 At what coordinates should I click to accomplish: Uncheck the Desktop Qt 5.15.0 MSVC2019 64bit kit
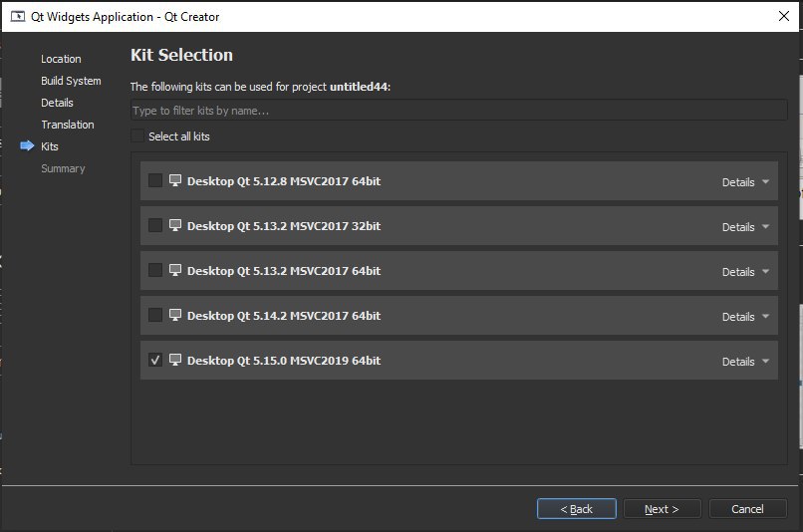(155, 360)
